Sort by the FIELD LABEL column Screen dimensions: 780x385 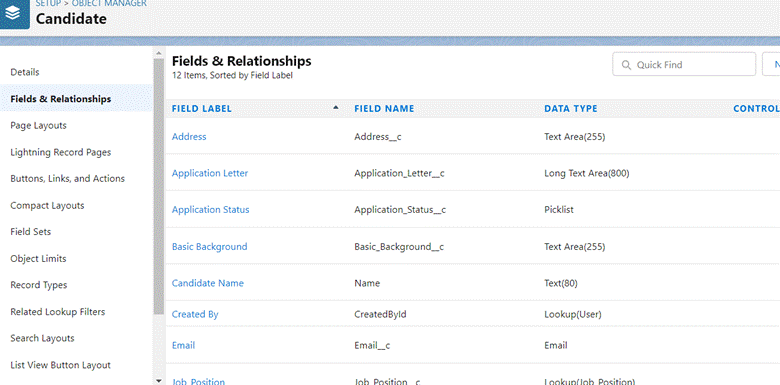pos(202,108)
